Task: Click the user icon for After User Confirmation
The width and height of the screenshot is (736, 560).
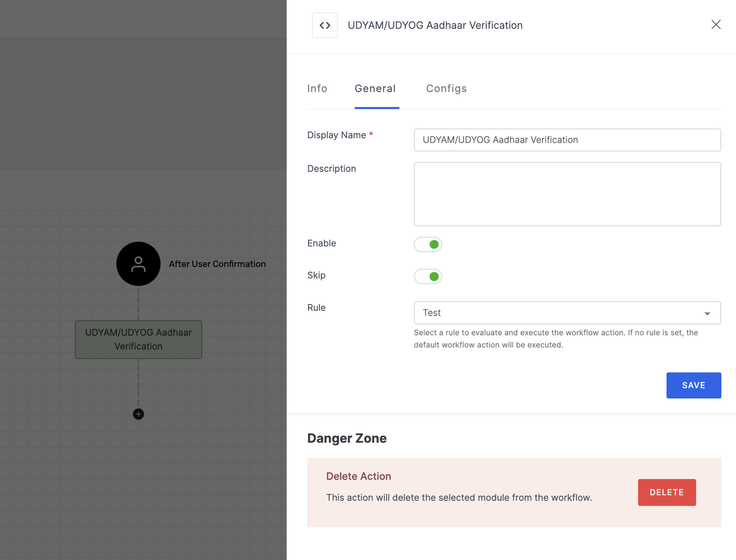Action: [x=138, y=264]
